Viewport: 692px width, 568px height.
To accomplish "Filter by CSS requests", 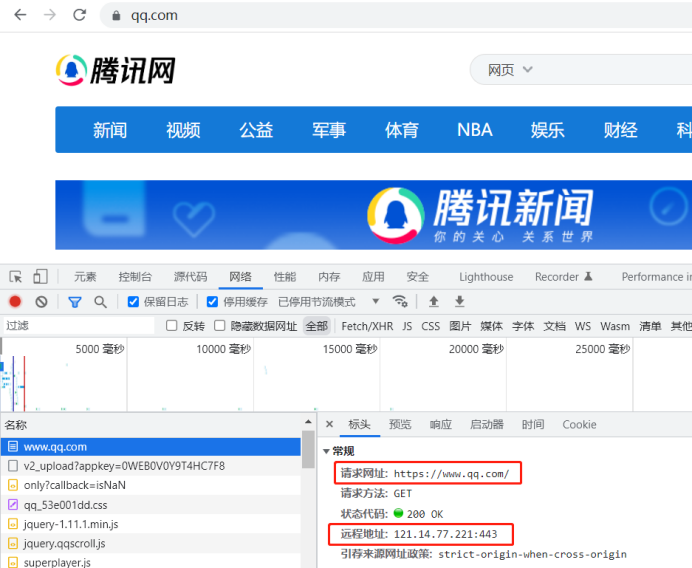I will click(x=430, y=326).
